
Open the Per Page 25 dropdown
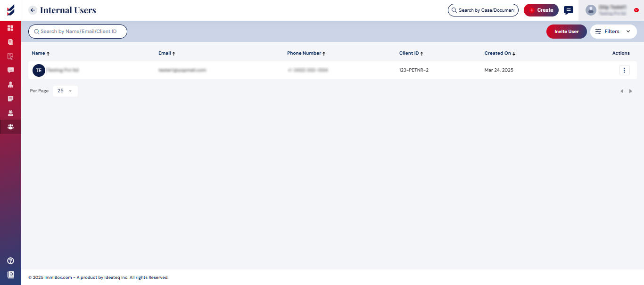click(x=65, y=91)
